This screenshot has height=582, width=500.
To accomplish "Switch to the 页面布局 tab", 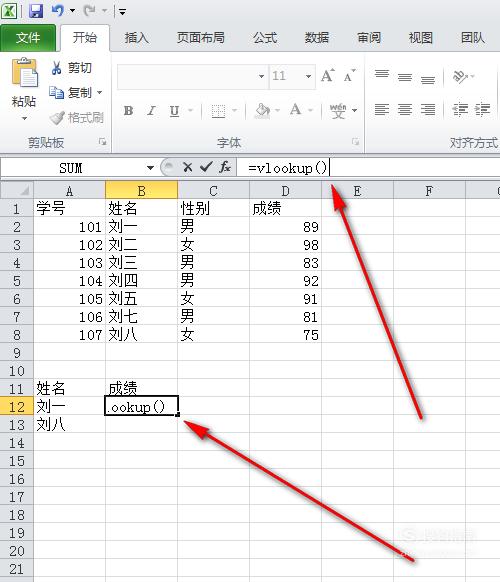I will coord(200,38).
